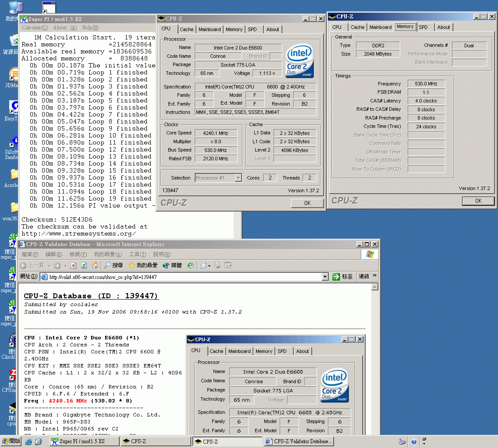This screenshot has height=448, width=498.
Task: Click the IE History icon
Action: [190, 265]
